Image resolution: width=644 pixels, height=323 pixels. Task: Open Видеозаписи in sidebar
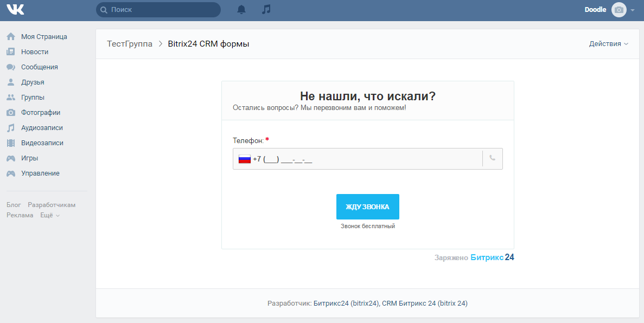[x=42, y=143]
